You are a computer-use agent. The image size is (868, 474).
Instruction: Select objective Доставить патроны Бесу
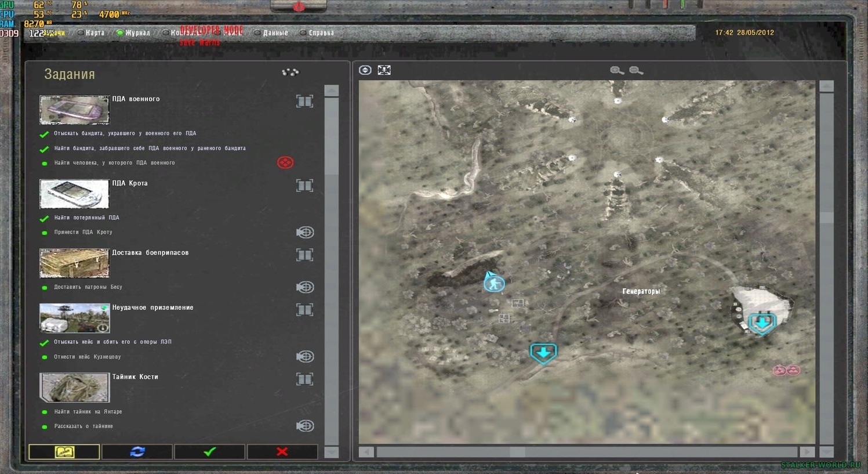tap(88, 287)
